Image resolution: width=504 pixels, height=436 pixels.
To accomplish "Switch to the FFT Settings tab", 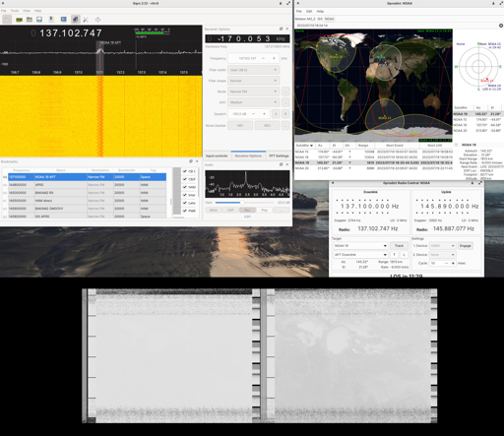I will [279, 156].
